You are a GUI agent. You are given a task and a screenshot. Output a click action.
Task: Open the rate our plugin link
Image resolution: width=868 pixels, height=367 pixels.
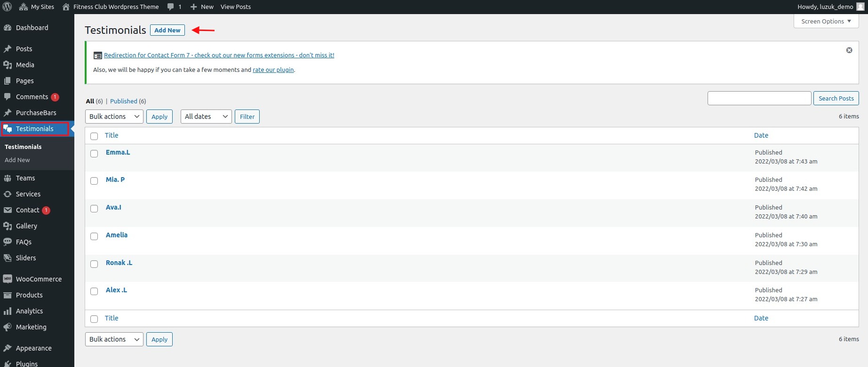273,70
